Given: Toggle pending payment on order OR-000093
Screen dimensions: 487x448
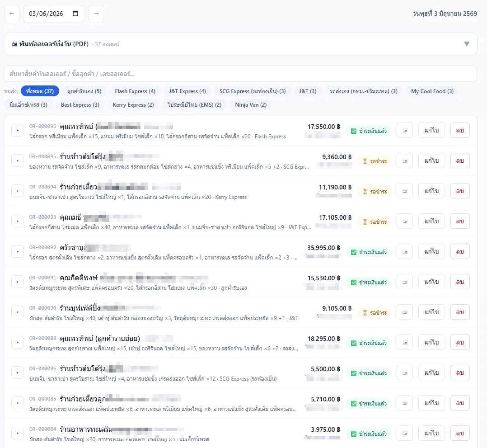Looking at the screenshot, I should coord(374,222).
